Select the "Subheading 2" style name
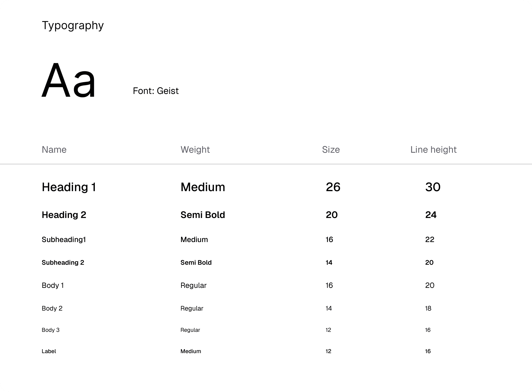The width and height of the screenshot is (532, 392). [63, 262]
